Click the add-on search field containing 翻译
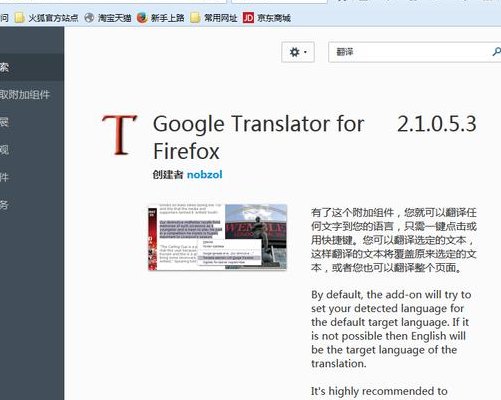Viewport: 501px width, 400px height. coord(414,52)
